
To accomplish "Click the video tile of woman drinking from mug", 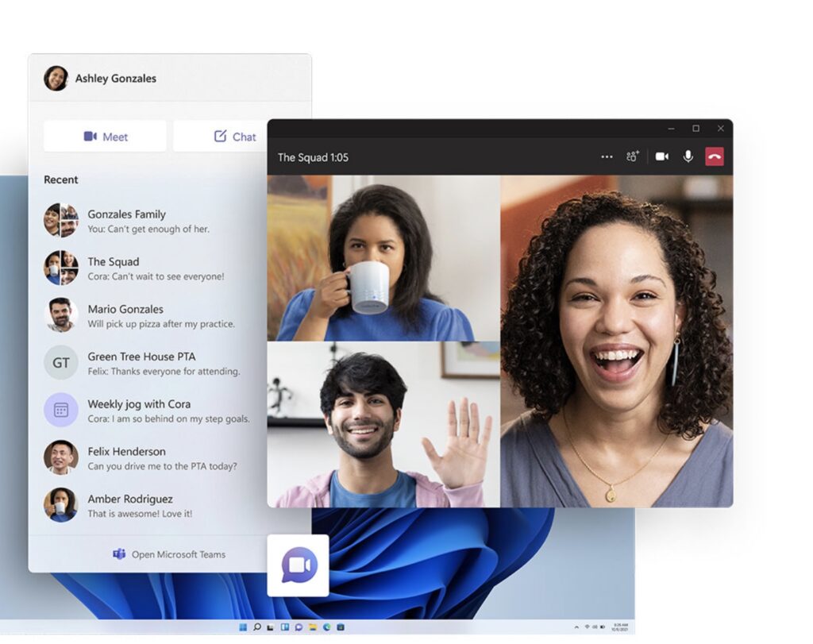I will click(x=383, y=258).
